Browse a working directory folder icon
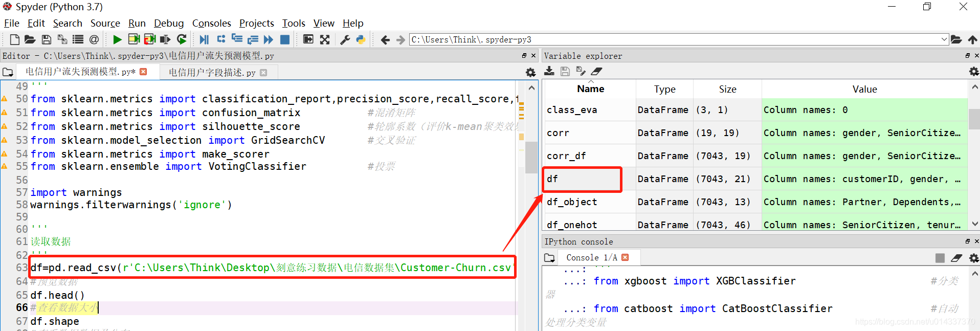Viewport: 980px width, 331px height. (x=956, y=39)
